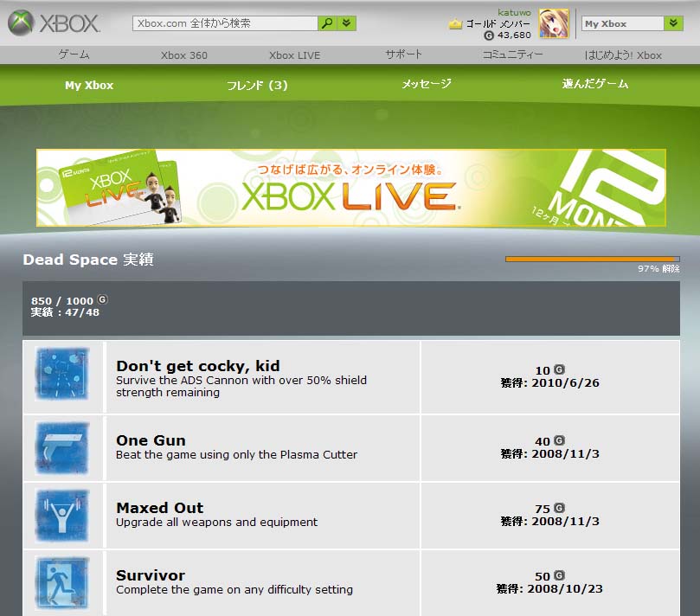Viewport: 700px width, 616px height.
Task: Click the One Gun achievement icon
Action: pyautogui.click(x=62, y=447)
